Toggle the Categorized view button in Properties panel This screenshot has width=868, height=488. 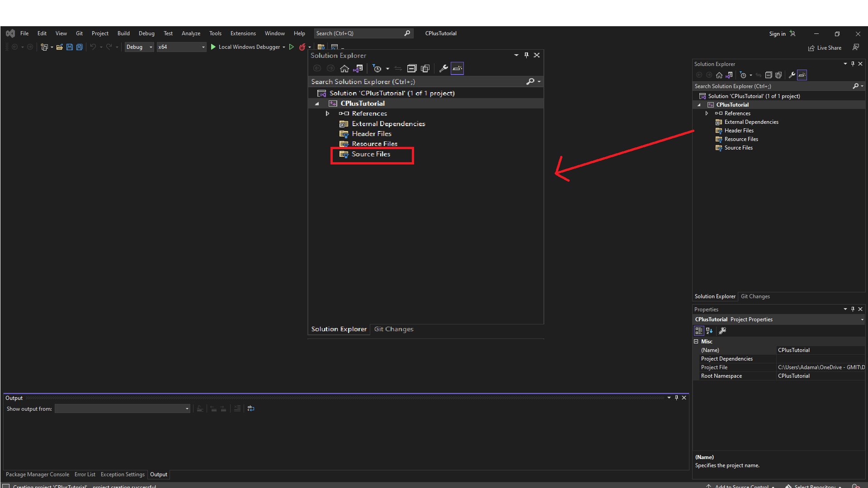[699, 331]
